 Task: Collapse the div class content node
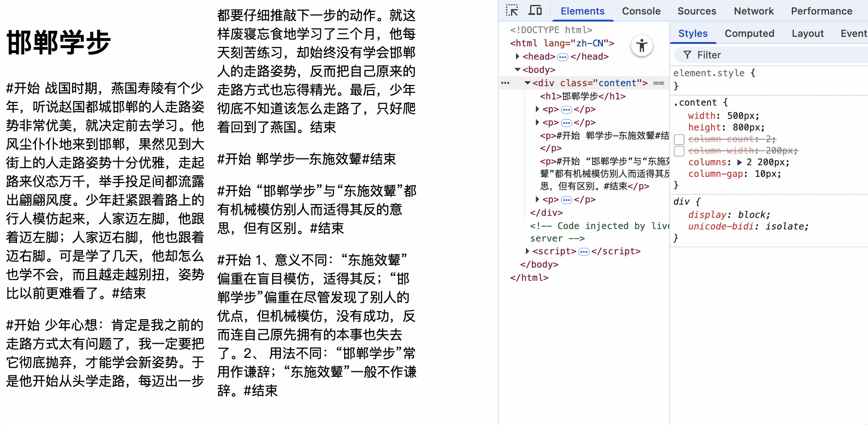tap(527, 83)
